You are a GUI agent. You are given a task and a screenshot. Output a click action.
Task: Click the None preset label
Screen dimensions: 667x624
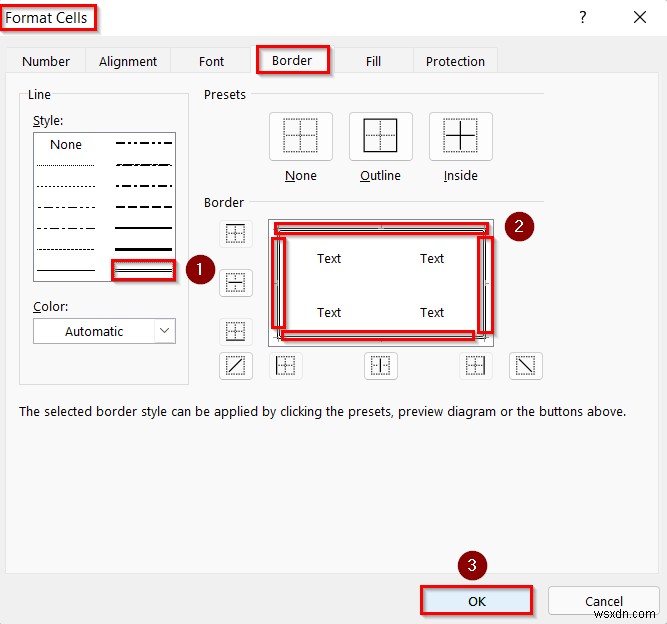(x=301, y=176)
